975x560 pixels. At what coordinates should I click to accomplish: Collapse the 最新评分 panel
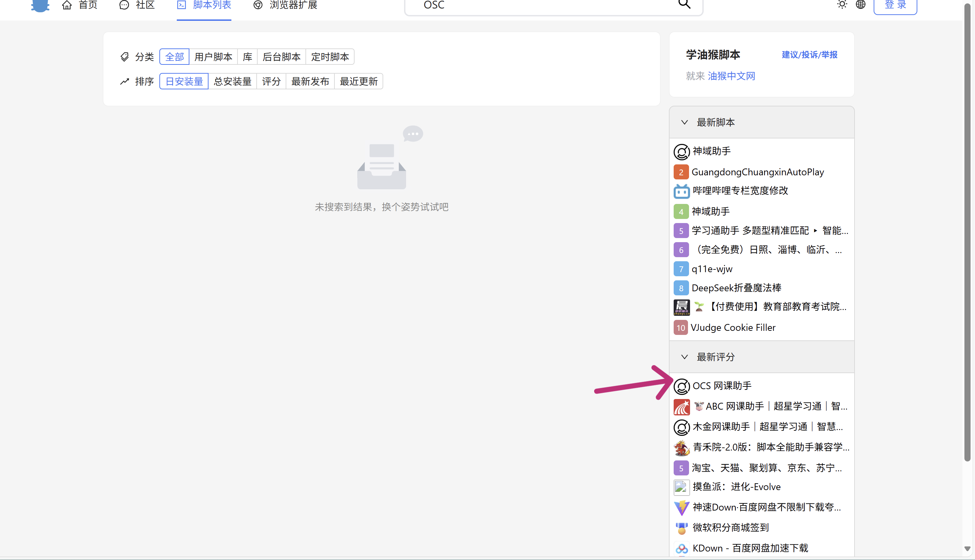684,357
